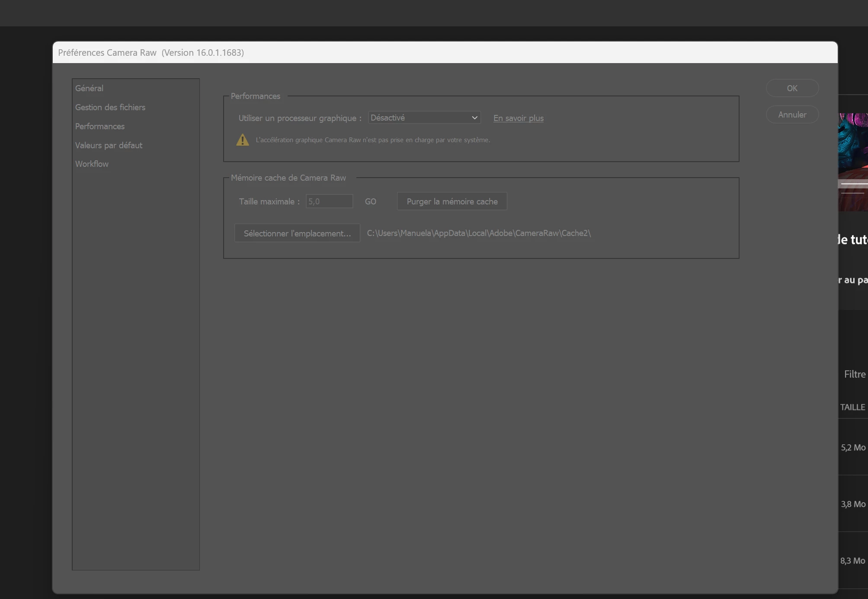Click Sélectionner l'emplacement button
The image size is (868, 599).
pyautogui.click(x=297, y=233)
